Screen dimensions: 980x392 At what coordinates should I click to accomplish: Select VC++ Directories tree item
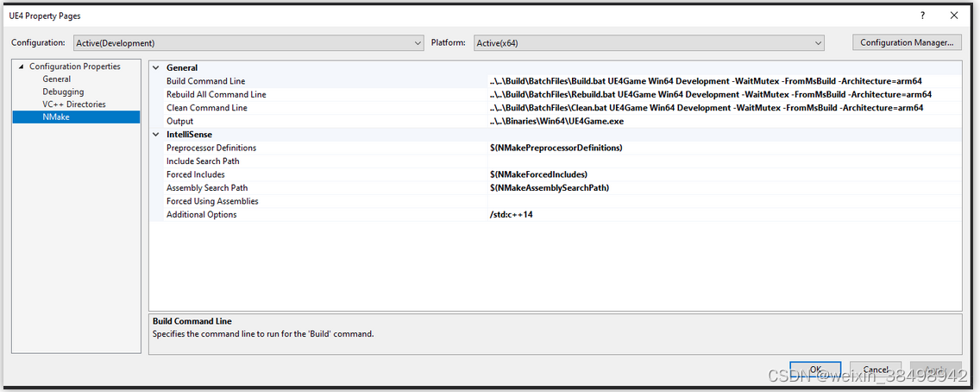pyautogui.click(x=73, y=104)
